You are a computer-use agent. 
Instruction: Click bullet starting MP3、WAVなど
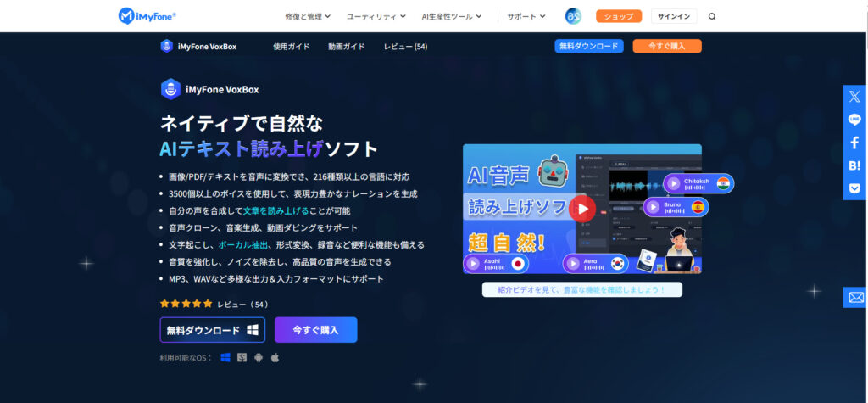click(x=276, y=279)
